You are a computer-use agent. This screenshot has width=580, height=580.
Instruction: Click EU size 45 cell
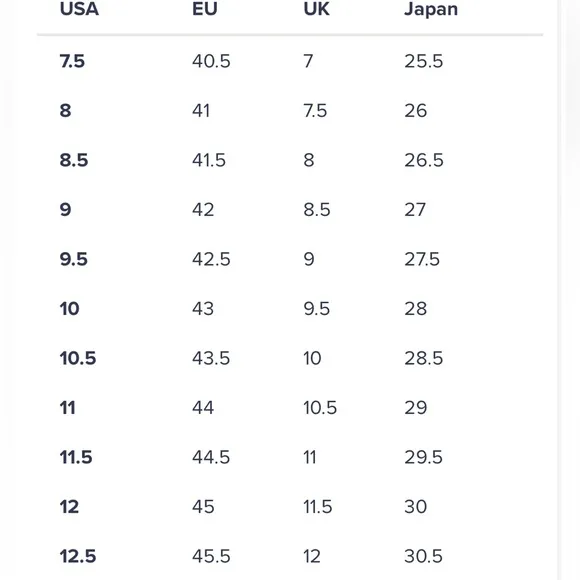click(203, 507)
